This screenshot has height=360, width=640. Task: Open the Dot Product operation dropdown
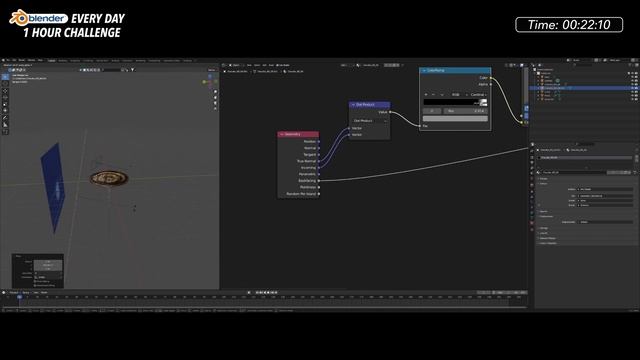click(370, 121)
